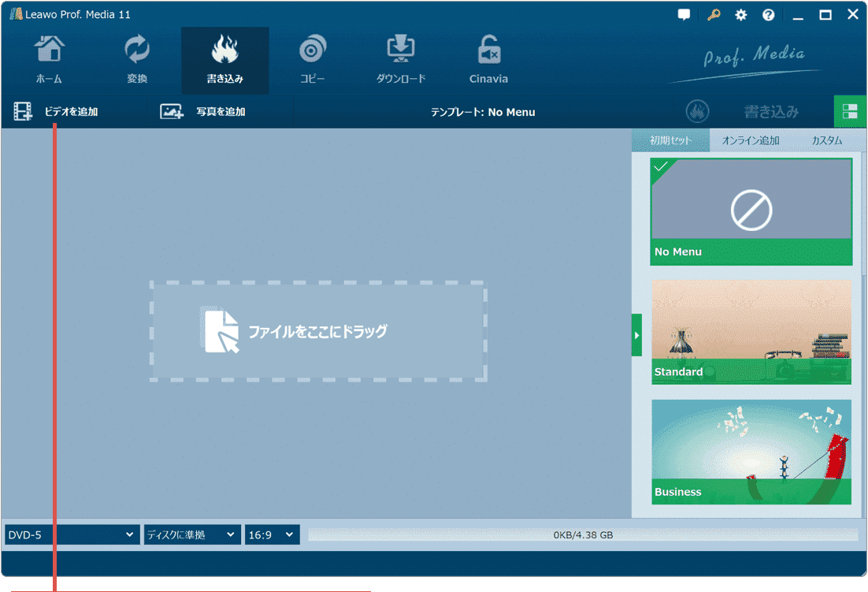Open the help question mark icon
This screenshot has height=592, width=868.
tap(768, 15)
